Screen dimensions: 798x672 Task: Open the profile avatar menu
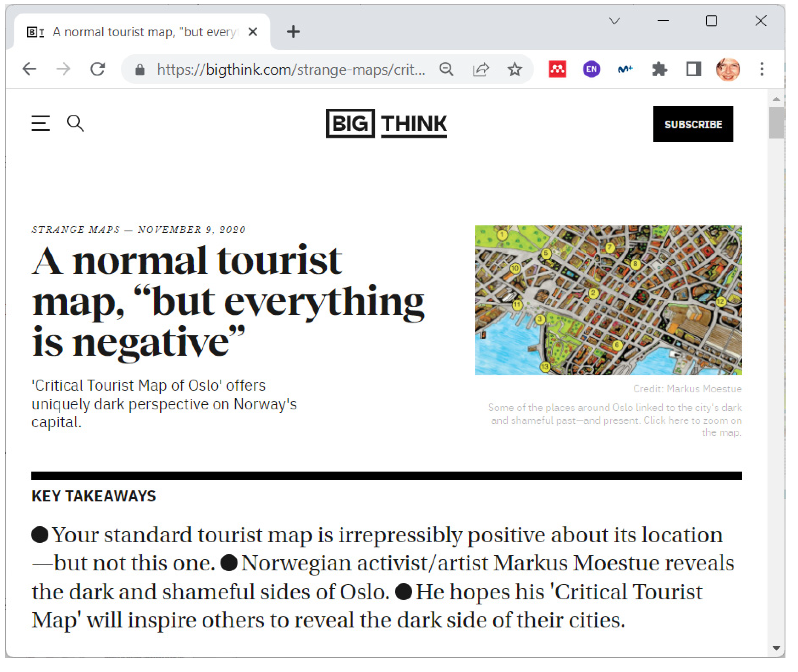(x=728, y=69)
